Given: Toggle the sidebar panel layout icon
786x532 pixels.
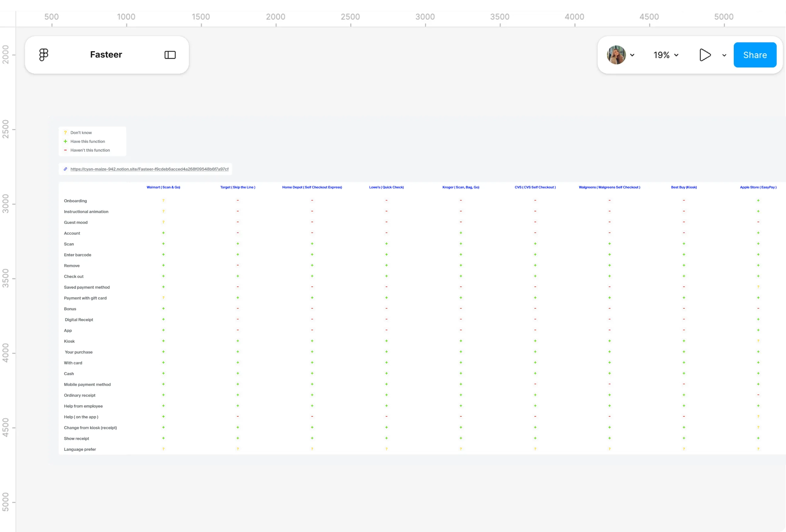Looking at the screenshot, I should pyautogui.click(x=170, y=55).
